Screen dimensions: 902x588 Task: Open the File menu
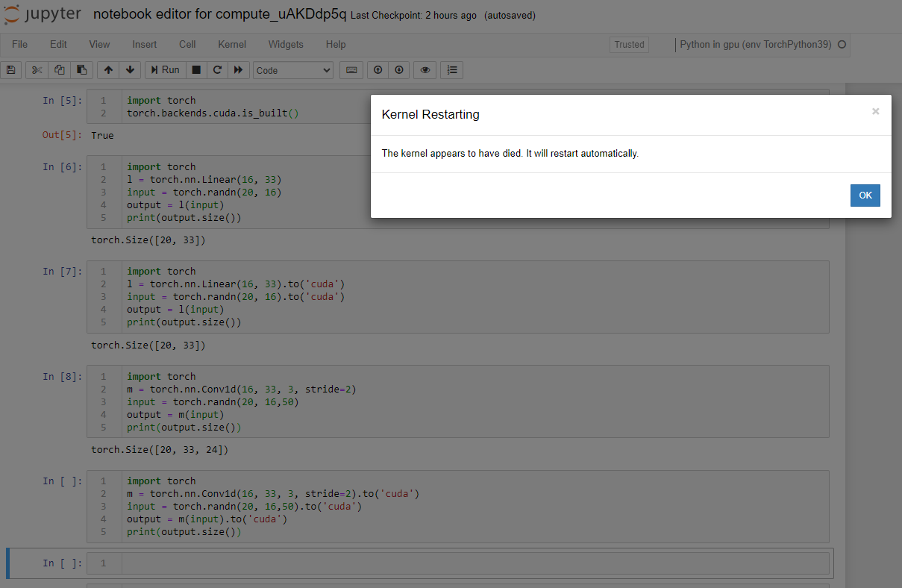(20, 45)
